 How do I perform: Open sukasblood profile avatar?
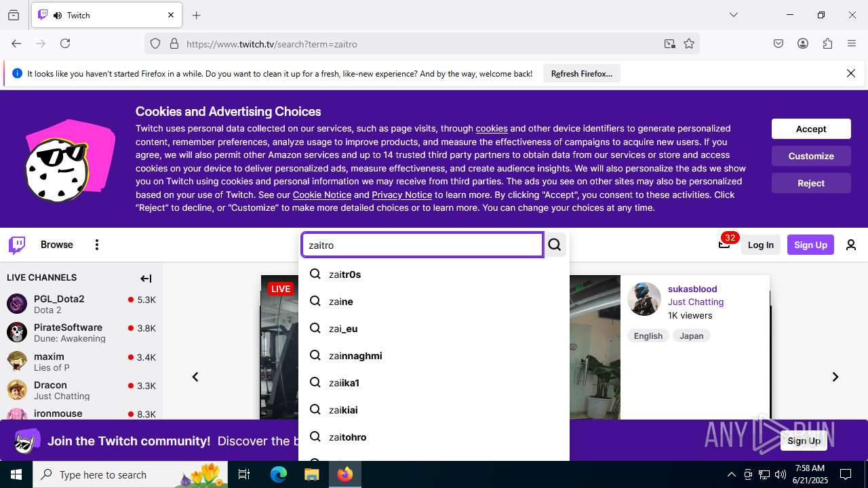tap(644, 299)
